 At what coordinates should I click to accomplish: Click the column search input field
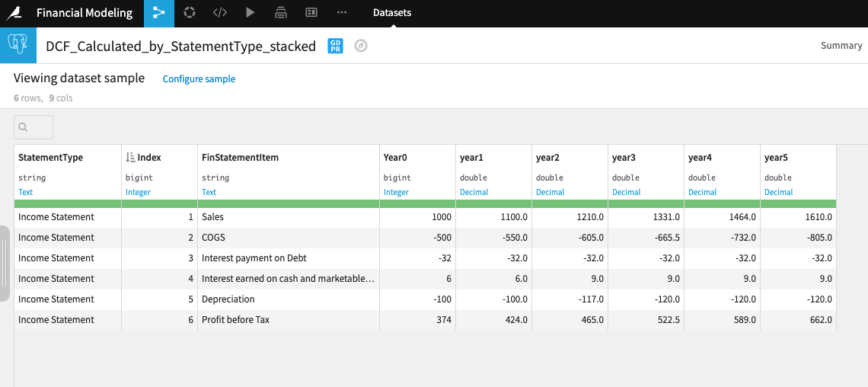(34, 127)
